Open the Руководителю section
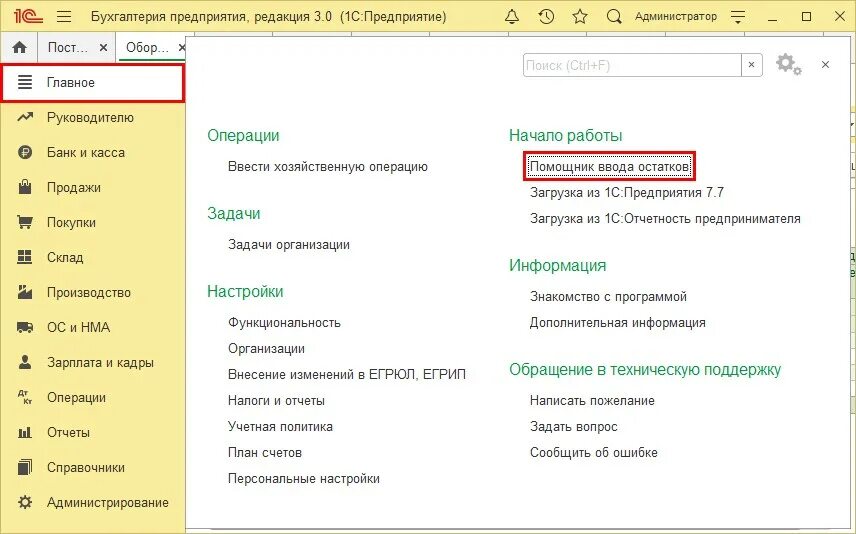The height and width of the screenshot is (534, 856). [x=90, y=117]
